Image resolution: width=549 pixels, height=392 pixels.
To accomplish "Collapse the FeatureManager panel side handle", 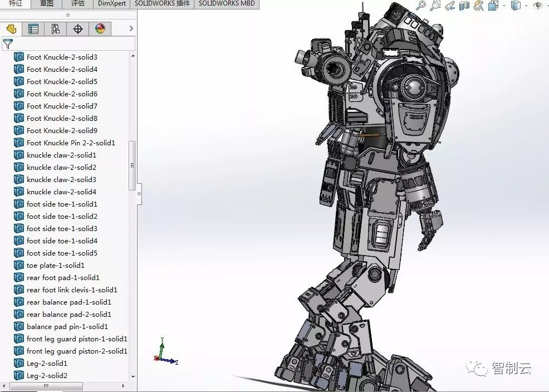I will pos(139,194).
